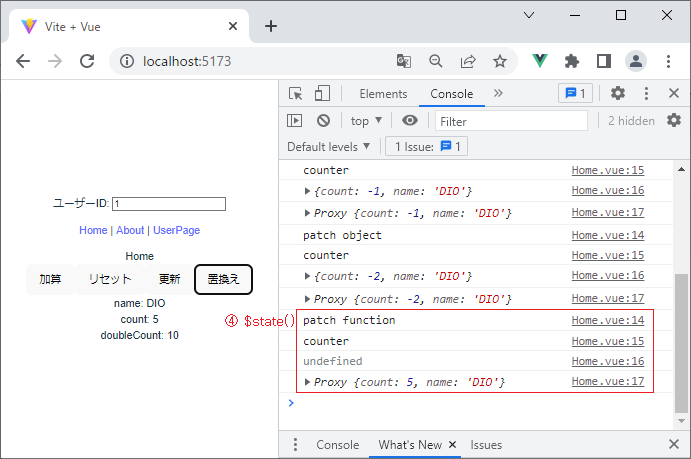Show more DevTools tabs chevron

498,93
